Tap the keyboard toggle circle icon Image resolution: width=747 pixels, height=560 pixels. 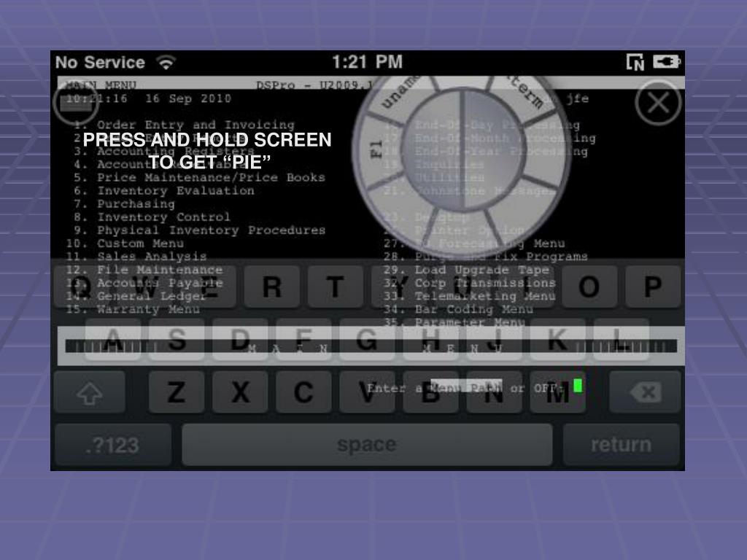(75, 103)
